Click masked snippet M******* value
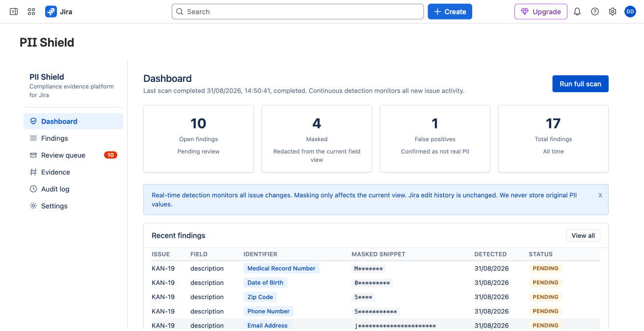 (x=369, y=269)
